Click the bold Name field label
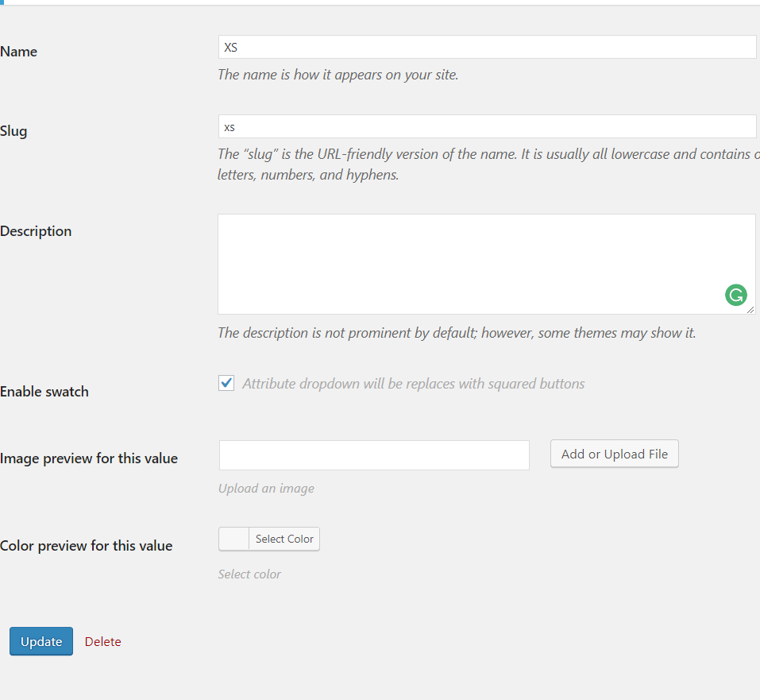760x700 pixels. pyautogui.click(x=19, y=52)
